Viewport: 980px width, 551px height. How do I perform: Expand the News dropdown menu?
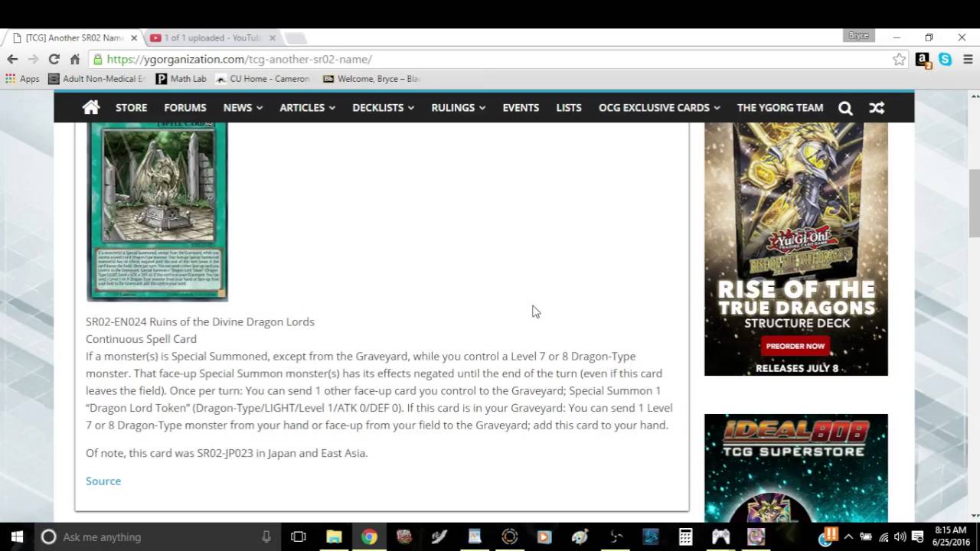pos(243,108)
